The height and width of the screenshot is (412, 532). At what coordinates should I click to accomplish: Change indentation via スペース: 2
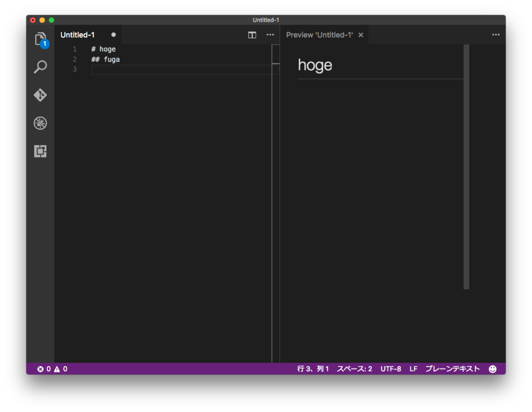pyautogui.click(x=354, y=369)
